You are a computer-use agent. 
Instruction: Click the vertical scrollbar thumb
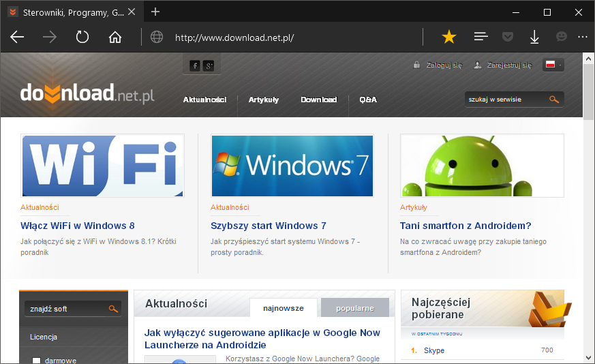(x=588, y=92)
